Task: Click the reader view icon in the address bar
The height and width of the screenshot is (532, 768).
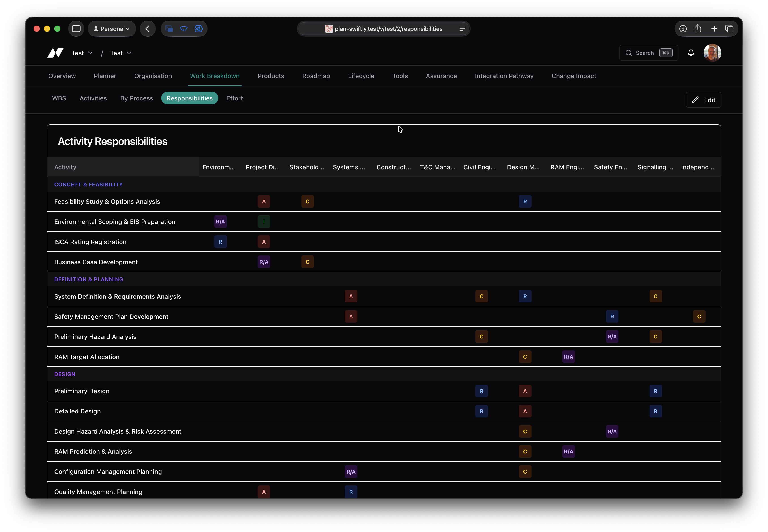Action: pos(462,29)
